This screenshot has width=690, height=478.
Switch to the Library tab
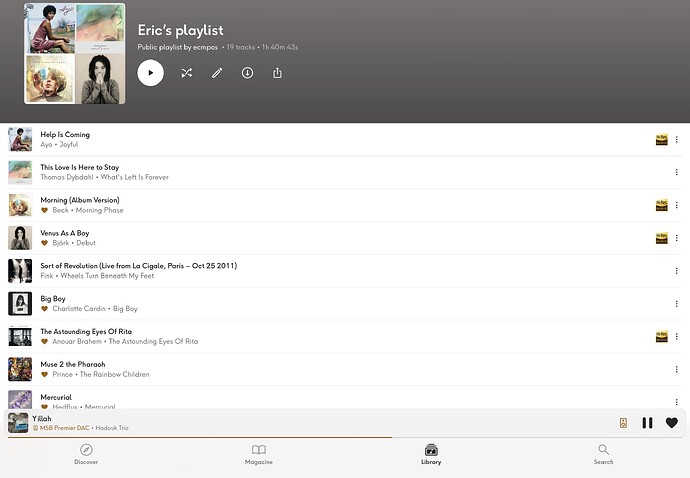click(x=431, y=455)
